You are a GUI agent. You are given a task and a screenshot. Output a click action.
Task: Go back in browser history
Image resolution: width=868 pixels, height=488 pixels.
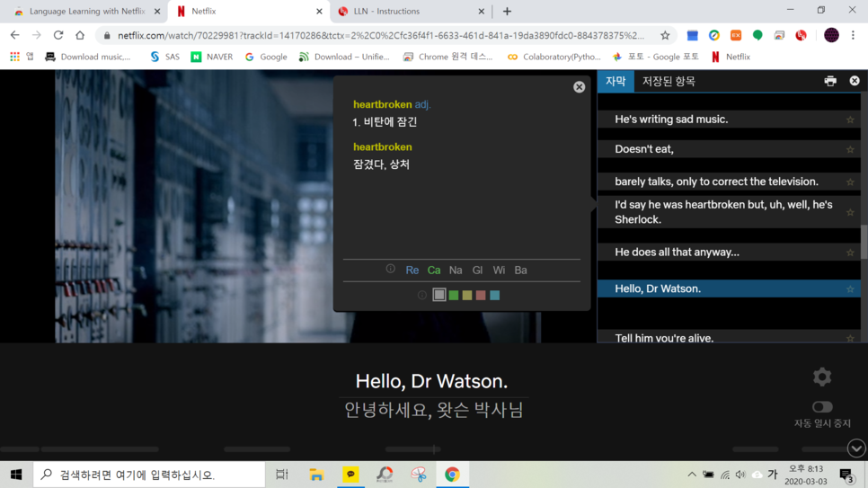(15, 35)
